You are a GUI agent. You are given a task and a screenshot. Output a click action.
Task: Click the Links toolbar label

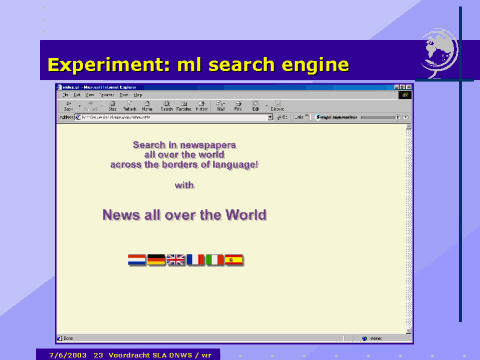(x=300, y=117)
